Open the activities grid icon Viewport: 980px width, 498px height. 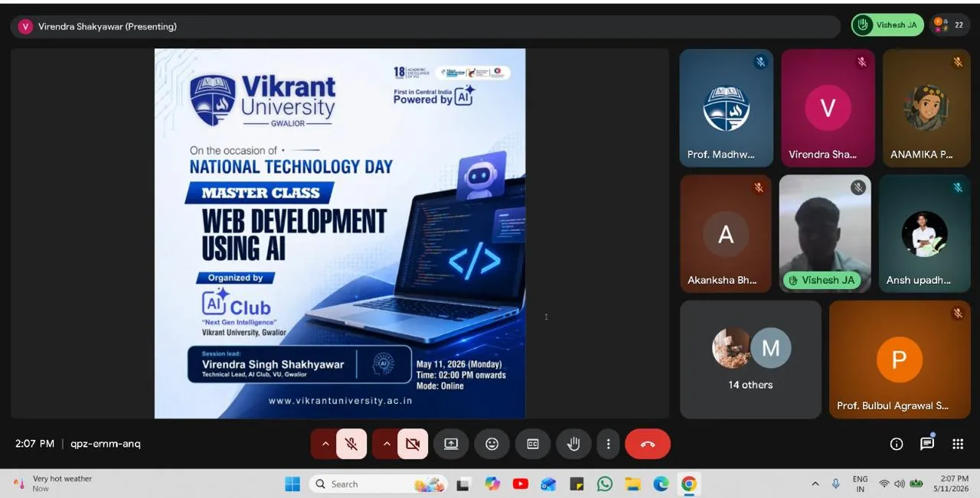click(958, 444)
